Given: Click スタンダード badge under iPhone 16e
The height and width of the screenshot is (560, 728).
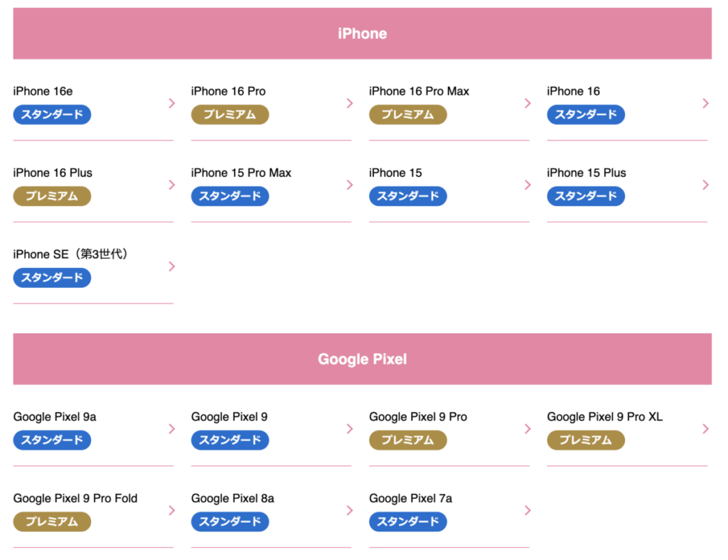Looking at the screenshot, I should pyautogui.click(x=52, y=114).
